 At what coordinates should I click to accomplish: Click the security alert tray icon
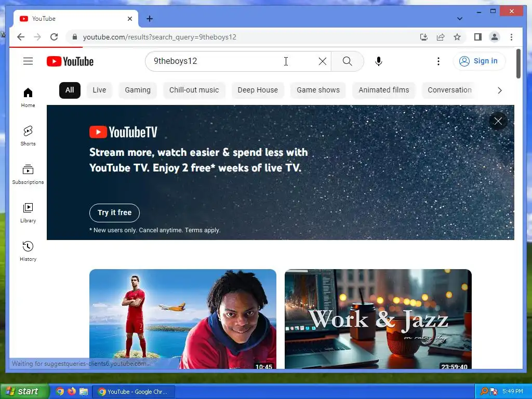pyautogui.click(x=494, y=391)
